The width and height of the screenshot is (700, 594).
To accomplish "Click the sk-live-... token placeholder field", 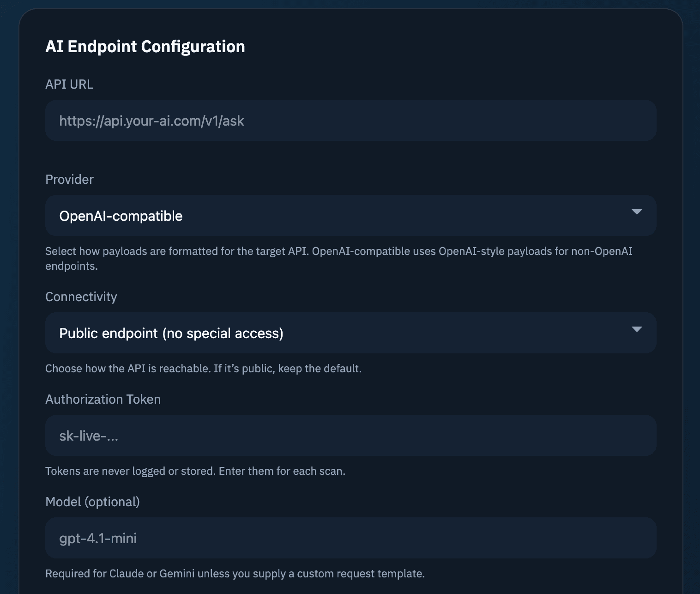I will [350, 435].
